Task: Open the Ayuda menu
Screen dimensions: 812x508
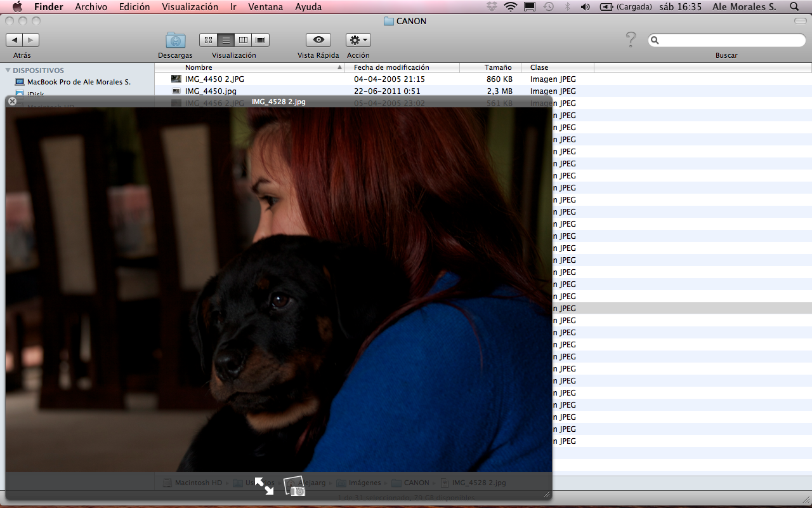Action: (308, 7)
